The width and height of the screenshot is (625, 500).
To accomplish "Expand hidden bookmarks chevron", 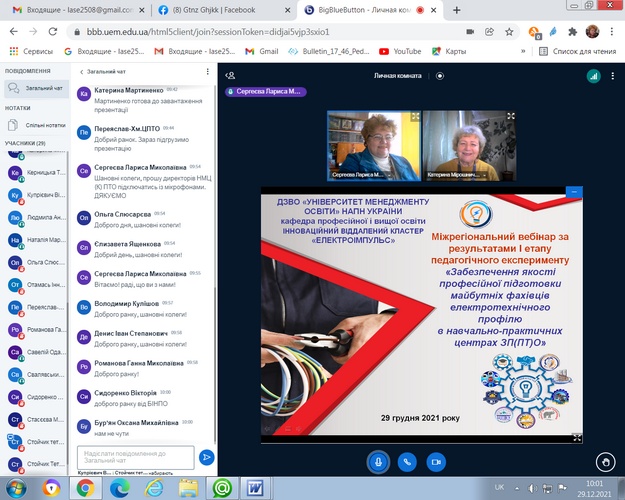I will click(523, 51).
